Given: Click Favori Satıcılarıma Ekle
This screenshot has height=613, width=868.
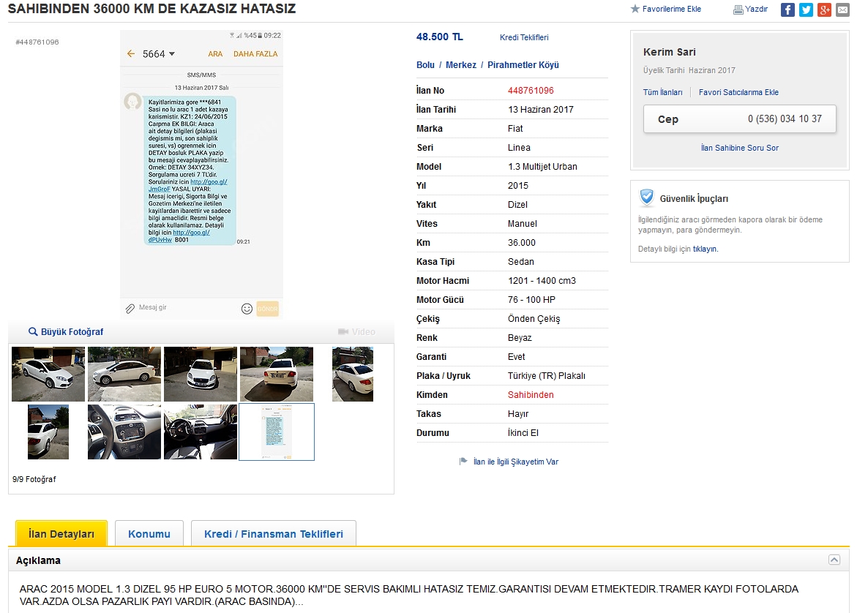Looking at the screenshot, I should pyautogui.click(x=738, y=92).
